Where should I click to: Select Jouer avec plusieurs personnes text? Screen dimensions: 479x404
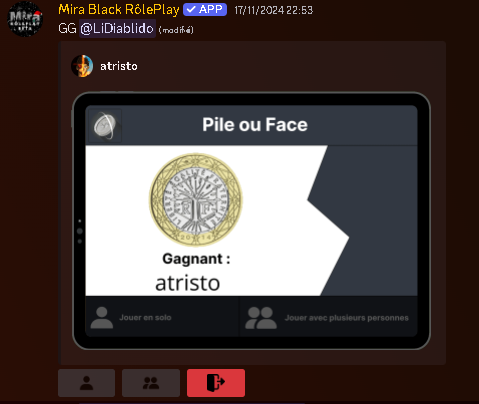point(346,318)
